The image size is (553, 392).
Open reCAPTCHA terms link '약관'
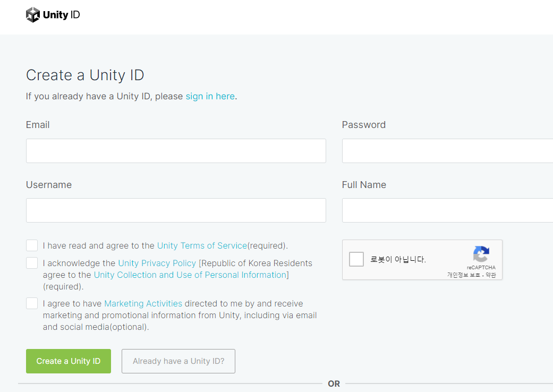pos(490,275)
